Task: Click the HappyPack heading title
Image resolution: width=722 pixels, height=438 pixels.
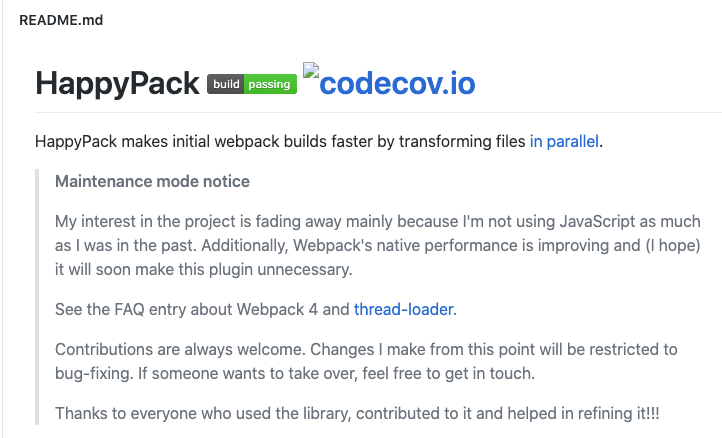Action: (x=117, y=83)
